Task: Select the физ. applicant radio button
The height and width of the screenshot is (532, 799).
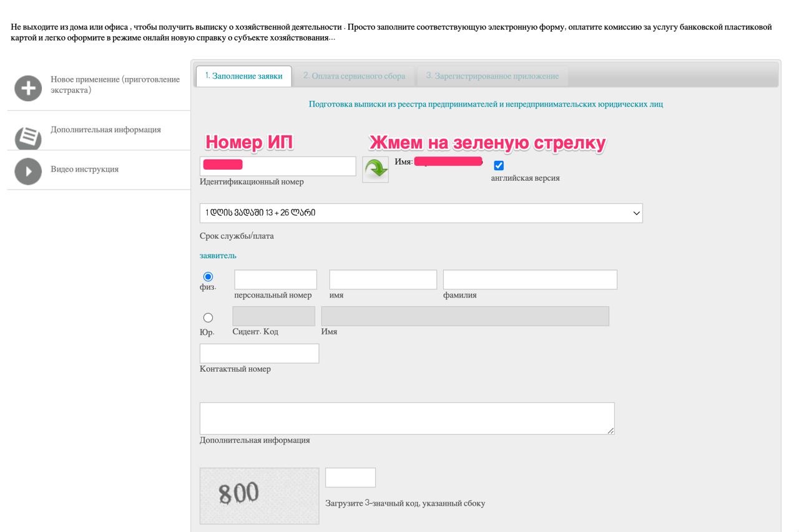Action: click(208, 276)
